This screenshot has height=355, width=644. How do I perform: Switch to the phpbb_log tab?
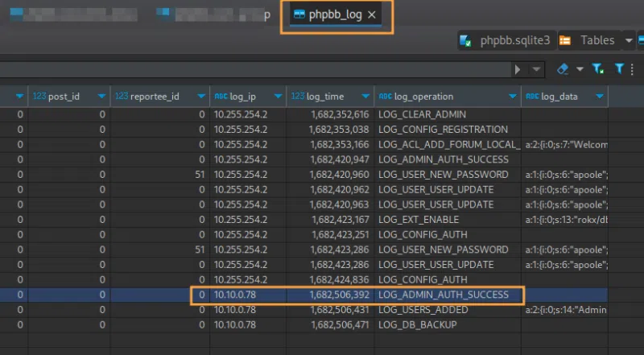(x=335, y=15)
